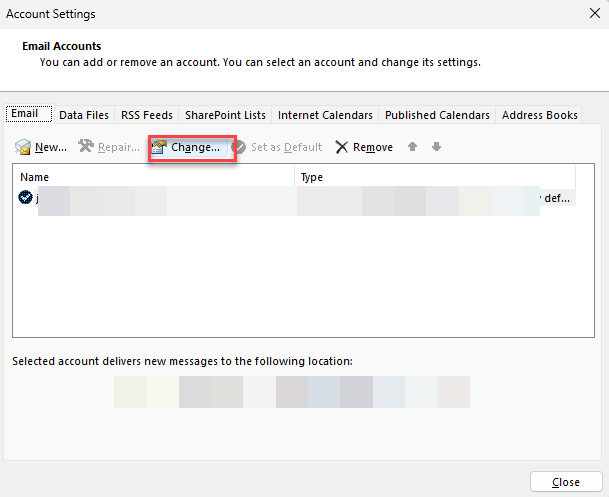The height and width of the screenshot is (497, 609).
Task: Open the Data Files tab
Action: point(84,115)
